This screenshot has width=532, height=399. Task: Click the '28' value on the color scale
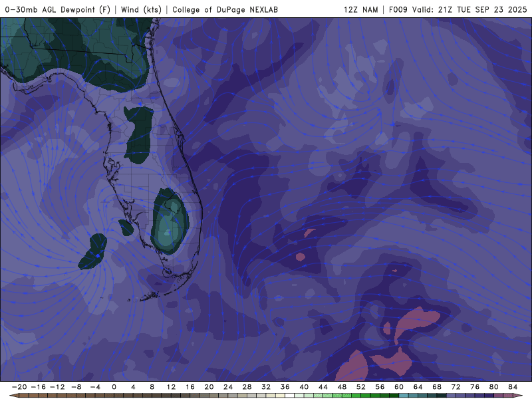pos(247,387)
